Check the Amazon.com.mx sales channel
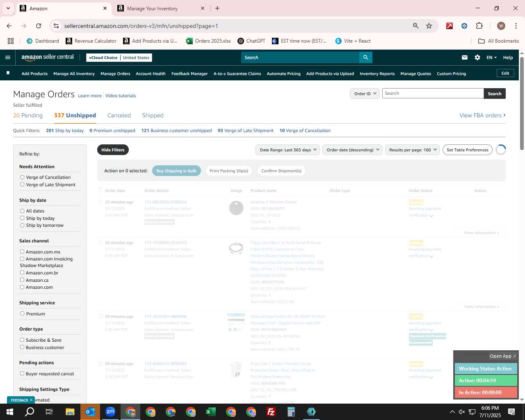Screen dimensions: 525x420 pos(22,252)
